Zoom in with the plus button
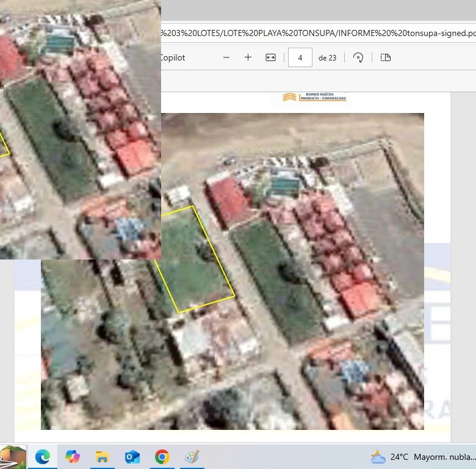The image size is (476, 469). point(248,57)
